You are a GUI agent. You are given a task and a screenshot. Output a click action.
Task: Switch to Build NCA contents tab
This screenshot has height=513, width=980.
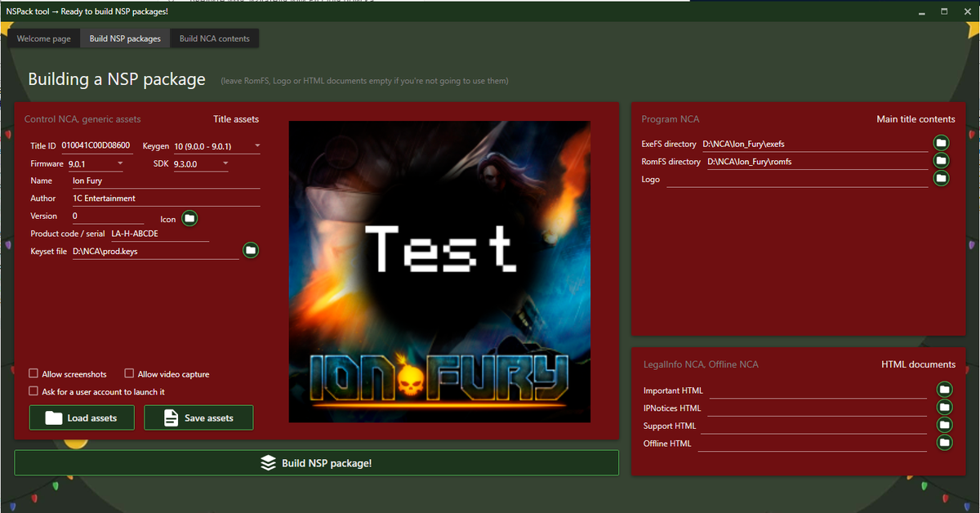click(x=216, y=38)
